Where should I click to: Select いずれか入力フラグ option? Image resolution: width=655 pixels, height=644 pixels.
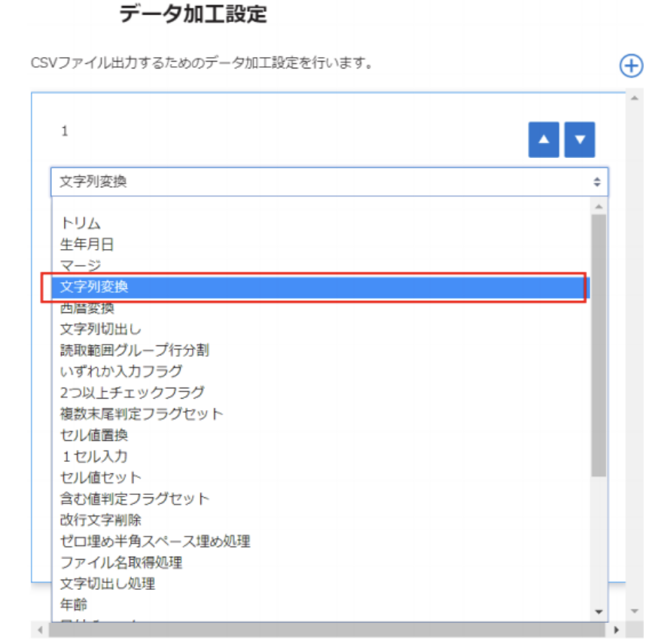point(121,372)
